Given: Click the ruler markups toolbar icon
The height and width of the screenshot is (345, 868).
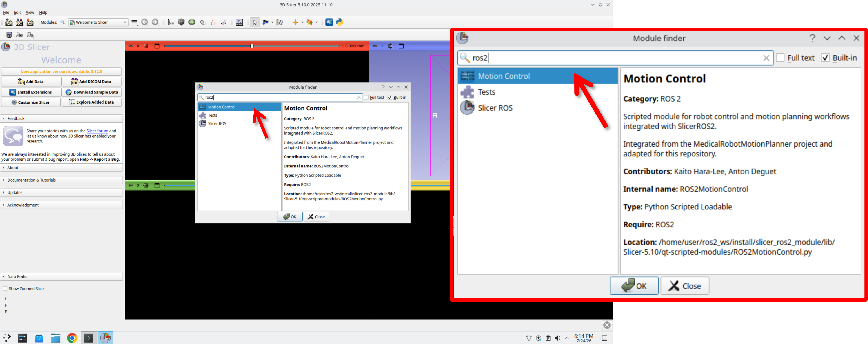Looking at the screenshot, I should pos(280,22).
